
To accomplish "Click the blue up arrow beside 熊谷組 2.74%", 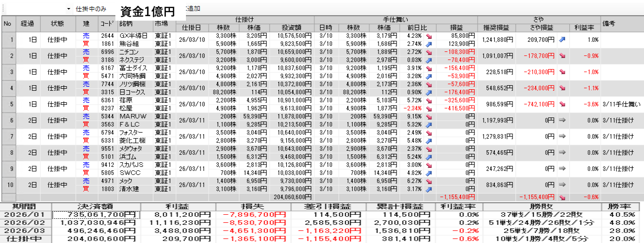I will 429,44.
